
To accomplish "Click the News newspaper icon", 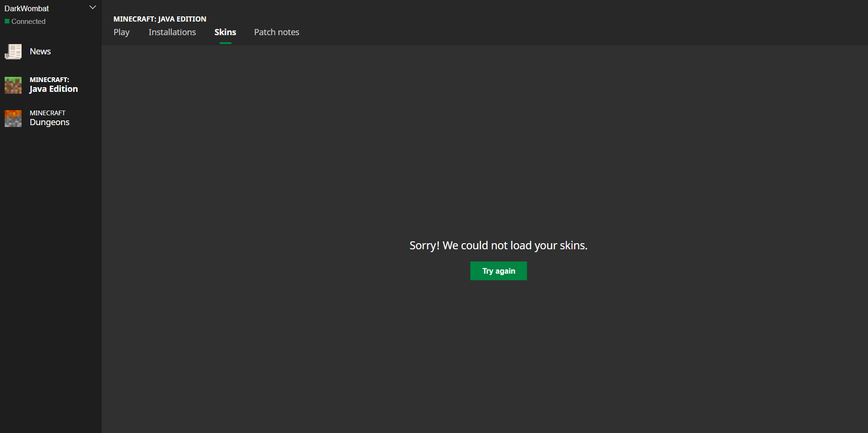I will [13, 52].
